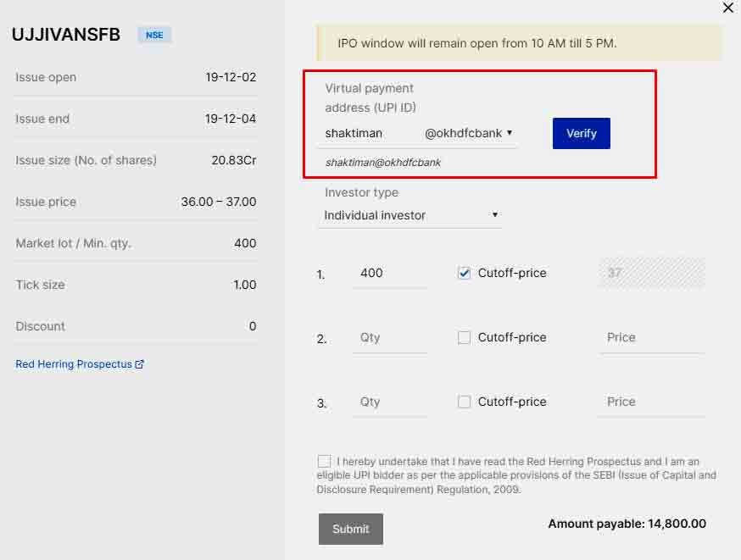Click the NSE exchange badge

[154, 35]
